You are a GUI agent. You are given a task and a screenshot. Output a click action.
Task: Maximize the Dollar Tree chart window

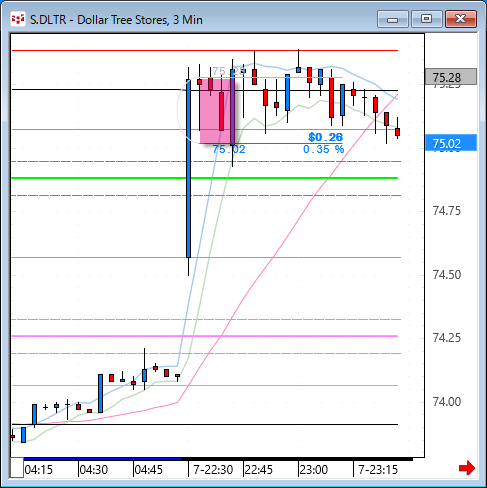426,19
